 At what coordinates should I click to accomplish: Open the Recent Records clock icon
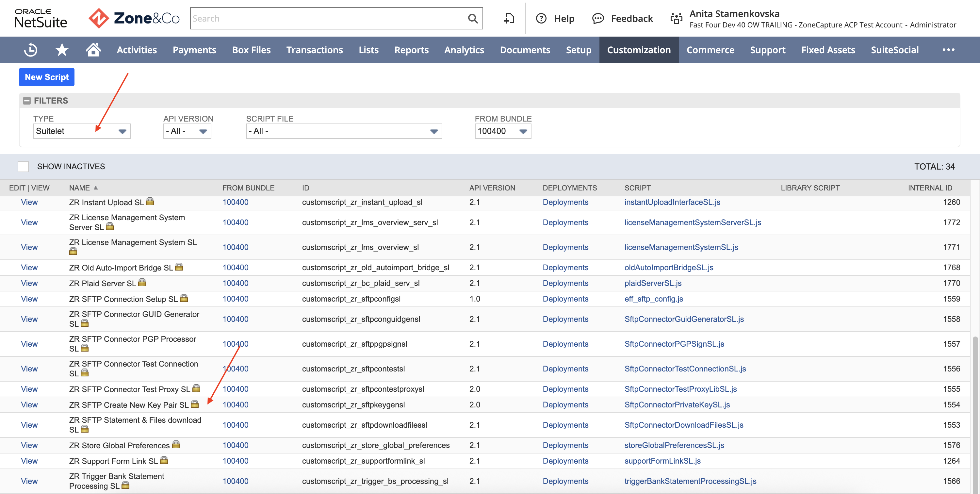30,50
